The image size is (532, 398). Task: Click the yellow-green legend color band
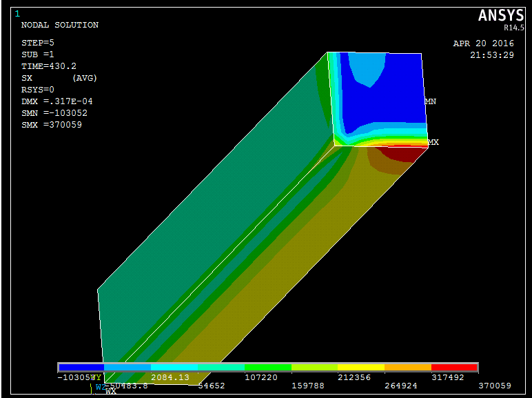pos(314,367)
